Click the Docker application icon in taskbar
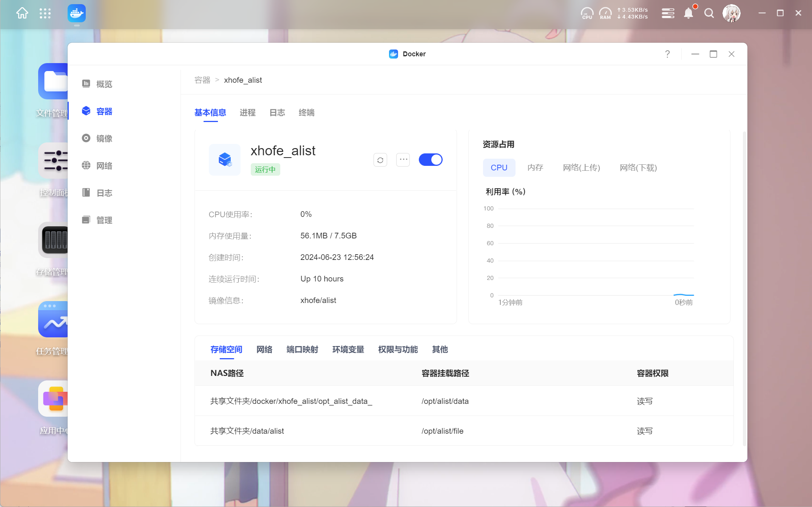The width and height of the screenshot is (812, 507). pos(76,13)
